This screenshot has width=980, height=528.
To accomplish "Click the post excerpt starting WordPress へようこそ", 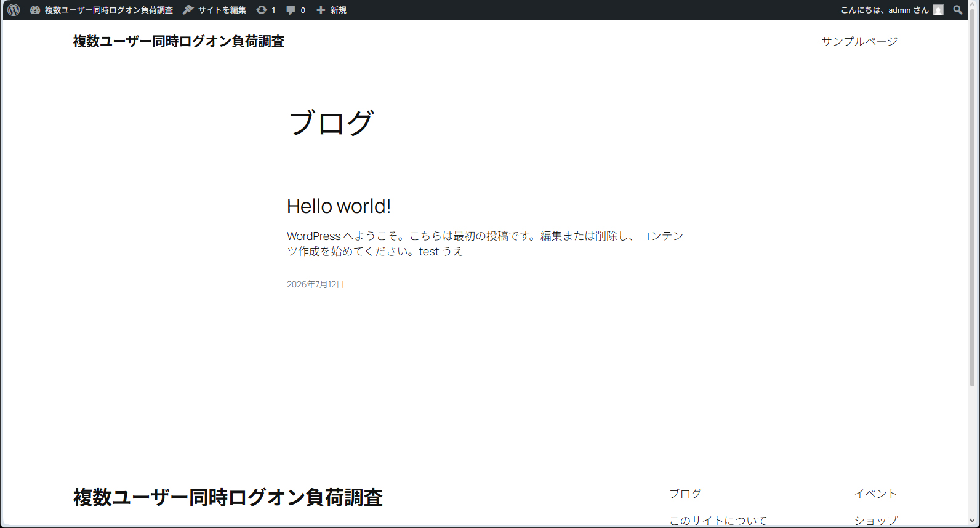I will (485, 244).
